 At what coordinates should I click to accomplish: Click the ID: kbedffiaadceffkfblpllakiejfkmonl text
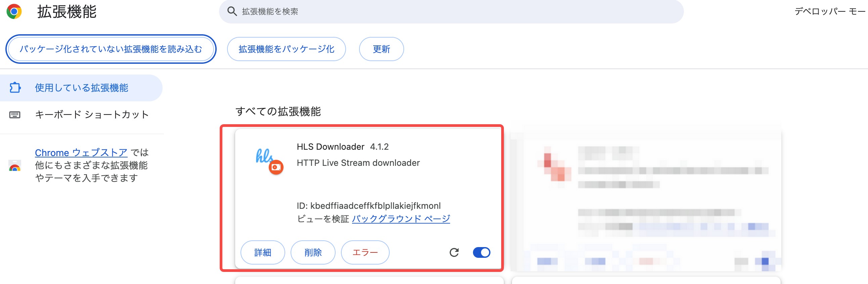(x=368, y=206)
